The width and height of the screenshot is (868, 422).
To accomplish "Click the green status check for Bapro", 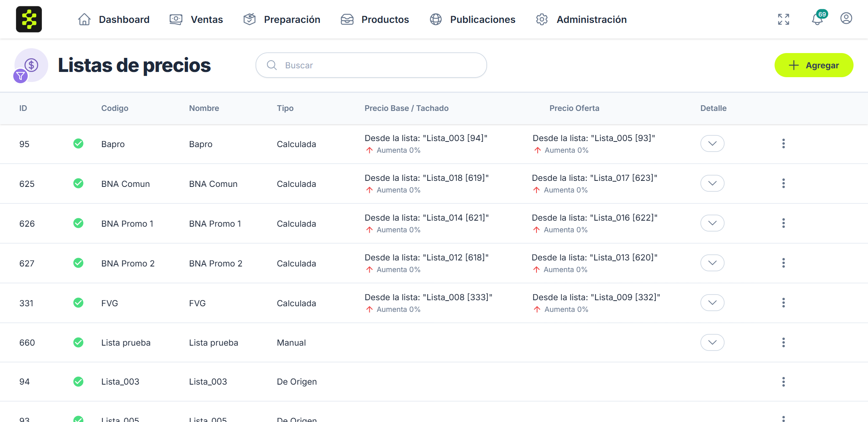I will 78,143.
